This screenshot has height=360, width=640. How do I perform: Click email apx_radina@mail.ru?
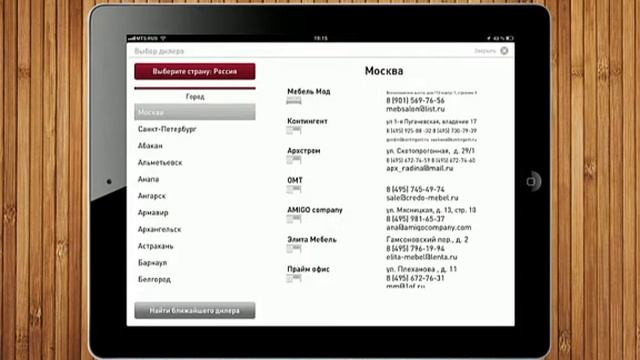pyautogui.click(x=420, y=168)
